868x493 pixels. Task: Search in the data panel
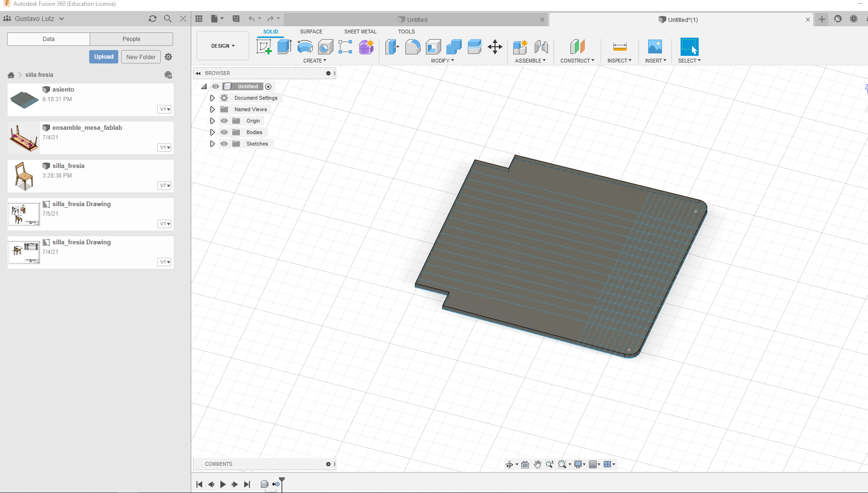(168, 19)
